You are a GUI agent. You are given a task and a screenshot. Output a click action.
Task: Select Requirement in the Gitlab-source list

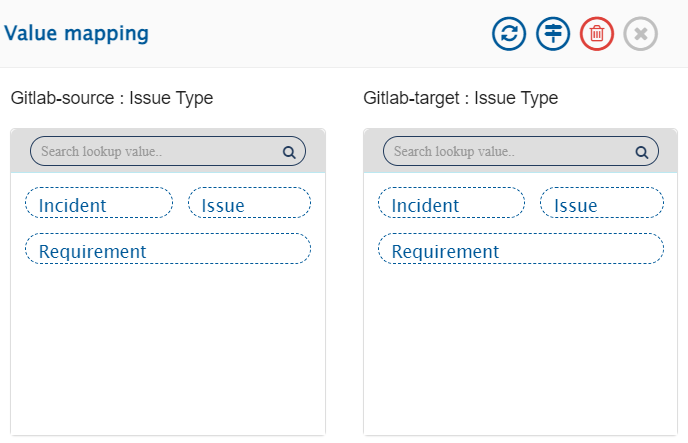(x=168, y=249)
